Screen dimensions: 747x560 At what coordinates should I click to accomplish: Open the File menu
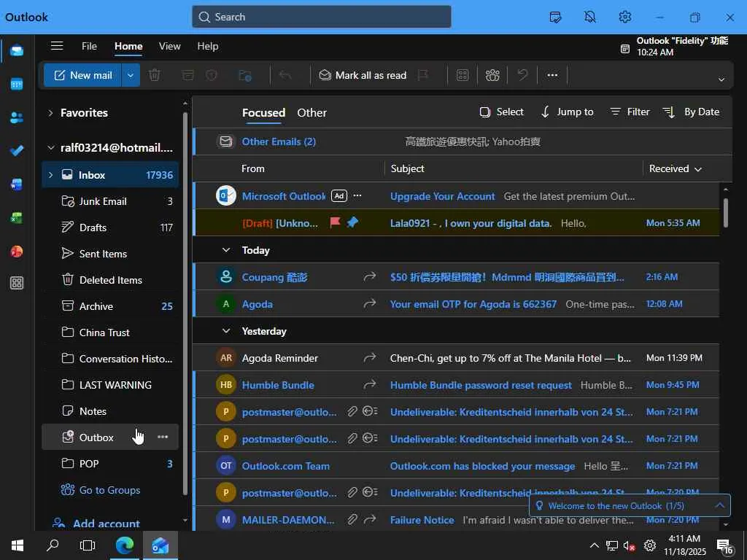coord(89,46)
